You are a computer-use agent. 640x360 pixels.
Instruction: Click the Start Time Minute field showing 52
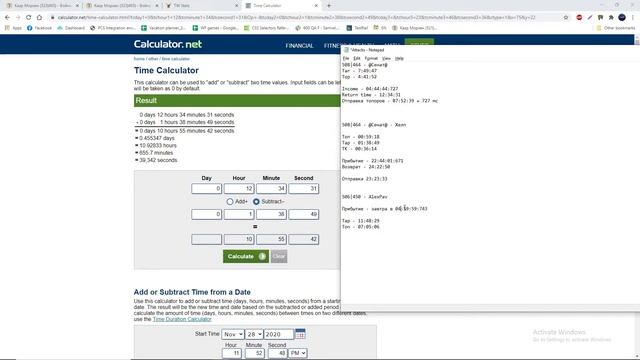[255, 353]
